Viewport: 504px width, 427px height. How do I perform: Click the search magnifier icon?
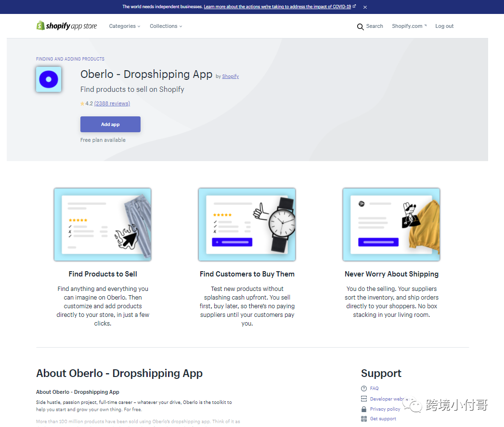361,26
